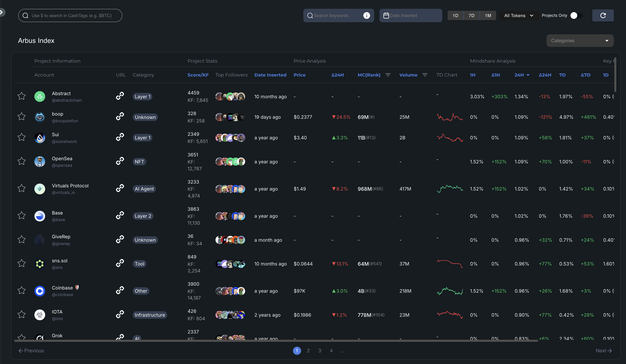Click the Layer 1 tag for Abstract
This screenshot has height=364, width=626.
click(142, 96)
